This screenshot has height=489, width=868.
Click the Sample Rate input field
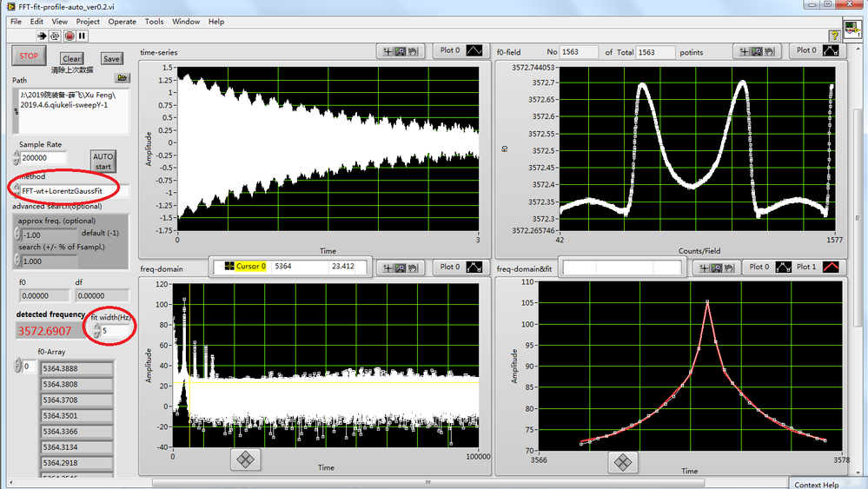coord(43,158)
